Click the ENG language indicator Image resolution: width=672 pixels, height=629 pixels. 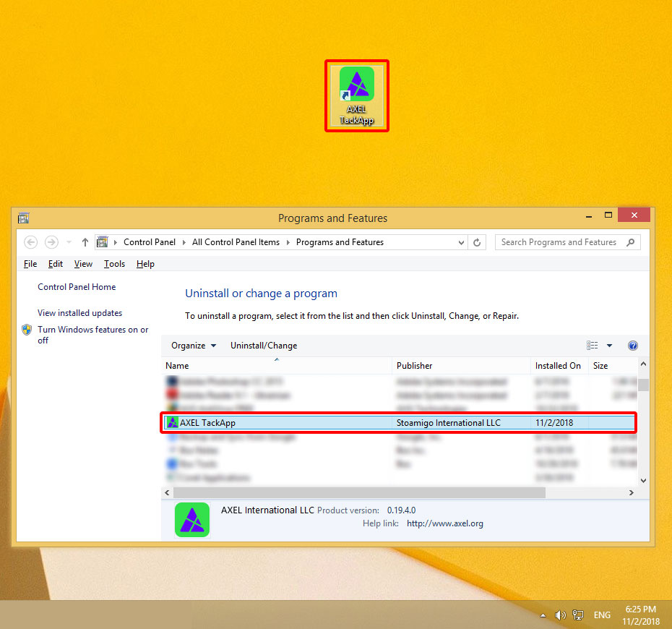point(602,615)
